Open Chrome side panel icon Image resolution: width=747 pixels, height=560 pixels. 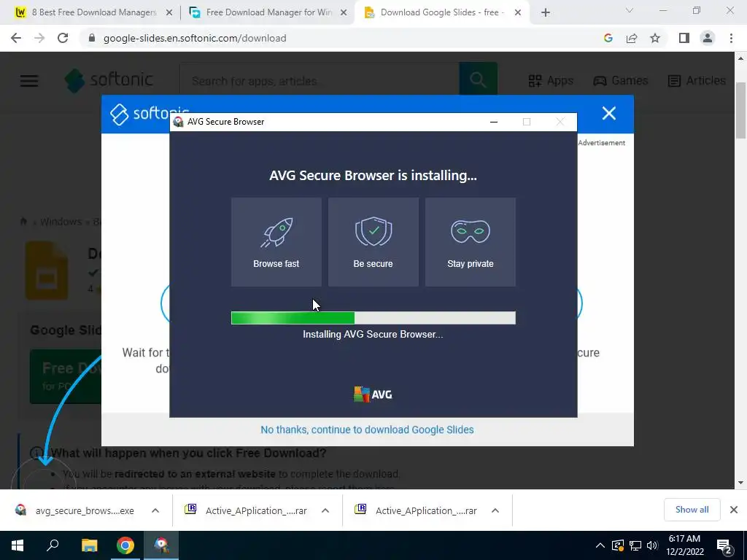pyautogui.click(x=684, y=38)
